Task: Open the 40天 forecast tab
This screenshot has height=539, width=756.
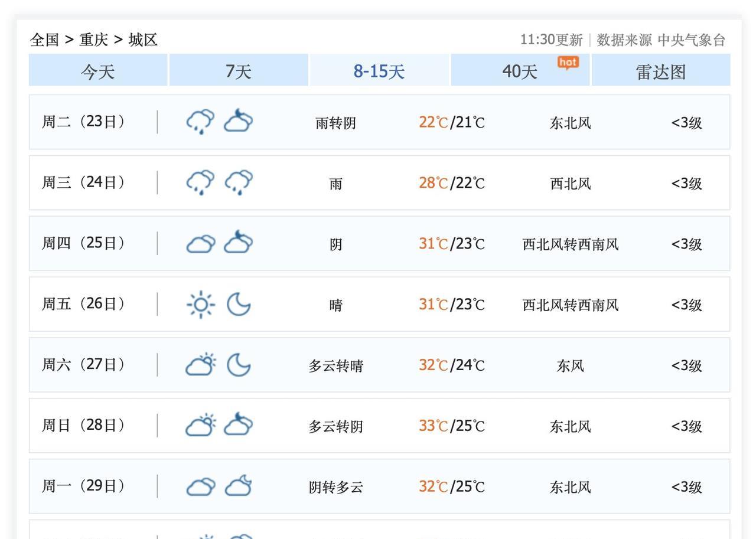Action: pyautogui.click(x=520, y=71)
